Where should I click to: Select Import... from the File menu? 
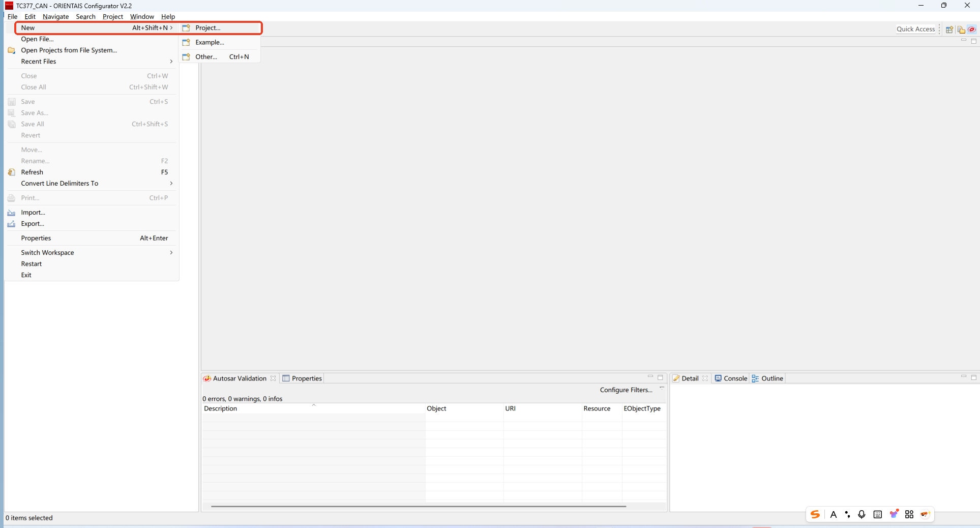point(33,213)
